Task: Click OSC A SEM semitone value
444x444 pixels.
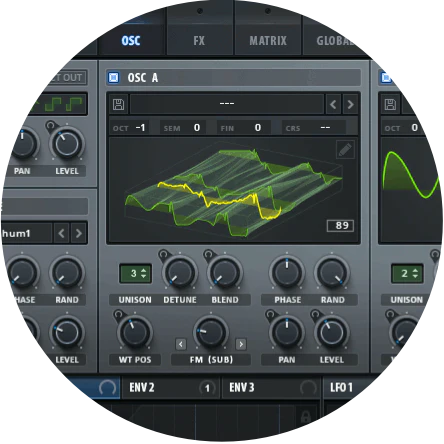Action: tap(197, 128)
